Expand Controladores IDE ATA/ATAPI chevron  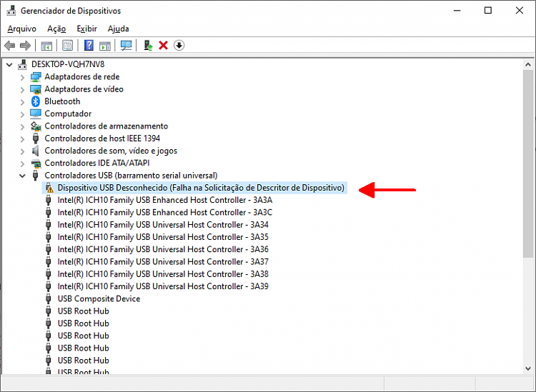[22, 164]
